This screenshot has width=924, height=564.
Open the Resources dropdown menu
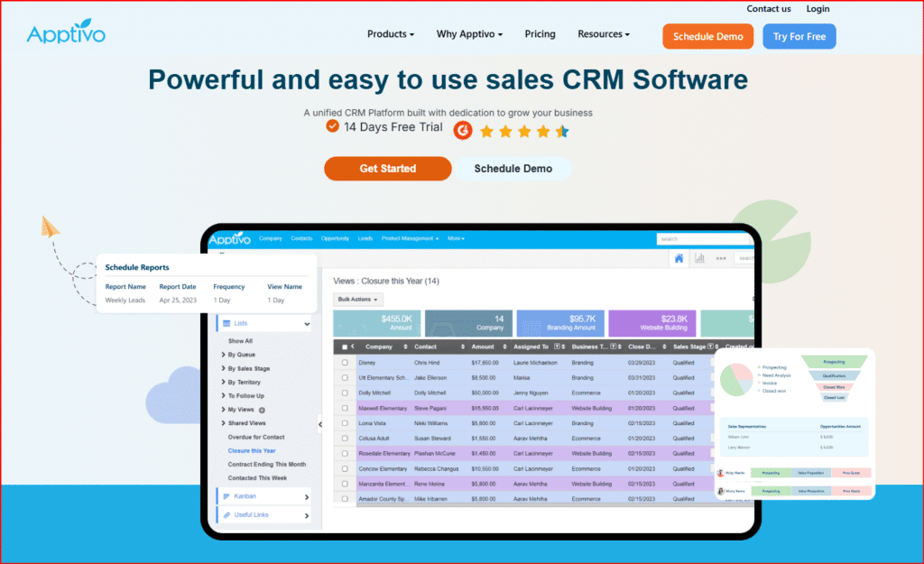click(x=604, y=34)
